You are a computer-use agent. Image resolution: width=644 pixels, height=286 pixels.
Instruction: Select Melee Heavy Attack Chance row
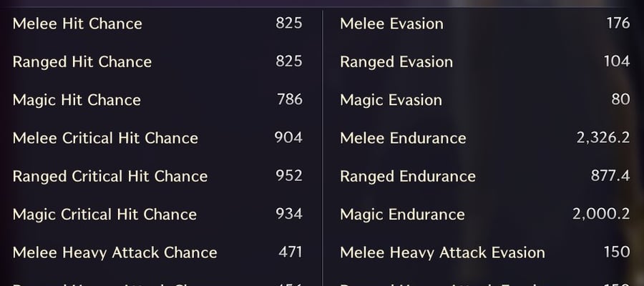[x=157, y=252]
